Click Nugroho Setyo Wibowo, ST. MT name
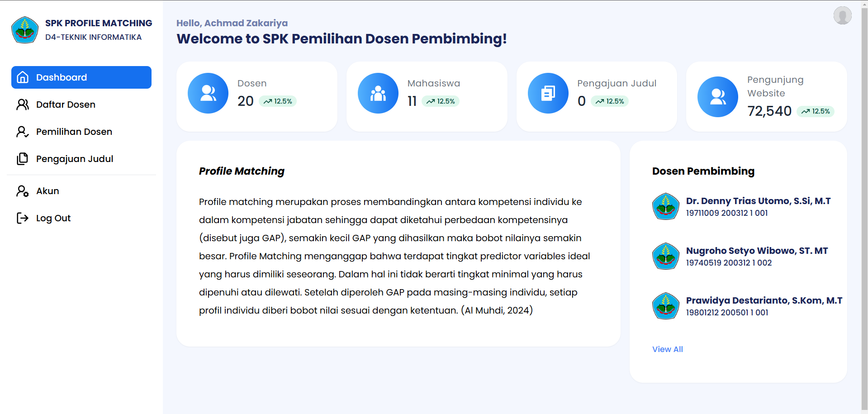This screenshot has height=414, width=868. click(757, 251)
